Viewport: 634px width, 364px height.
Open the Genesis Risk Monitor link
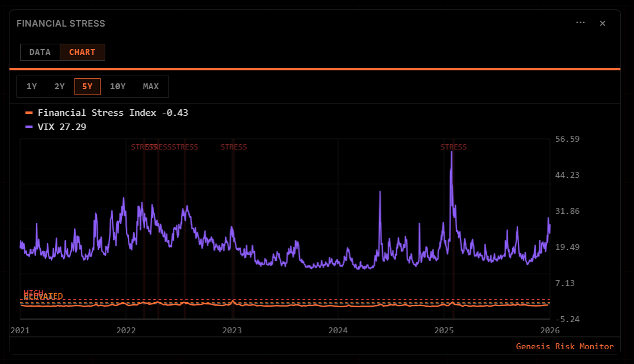(564, 346)
